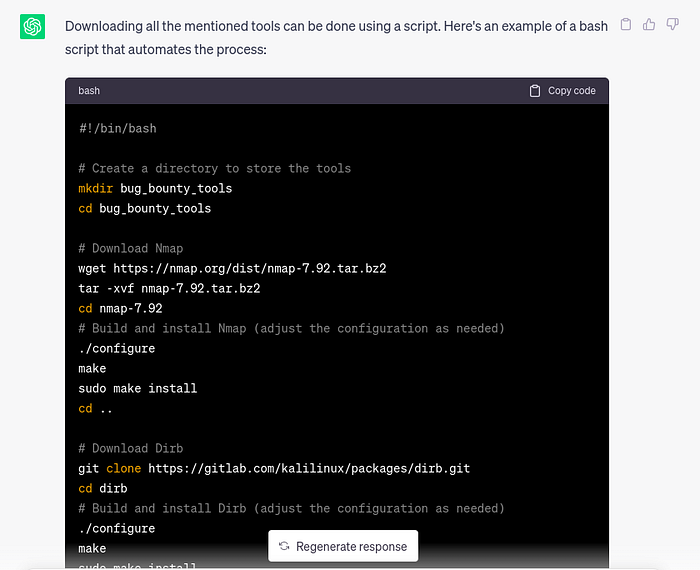
Task: Click the first 'sudo make install' line
Action: [137, 388]
